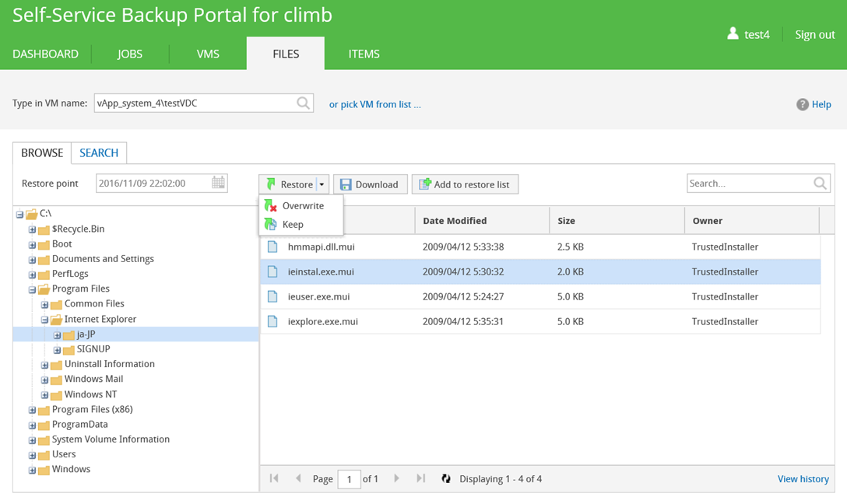Expand the Windows folder in tree
Image resolution: width=847 pixels, height=504 pixels.
pos(32,470)
